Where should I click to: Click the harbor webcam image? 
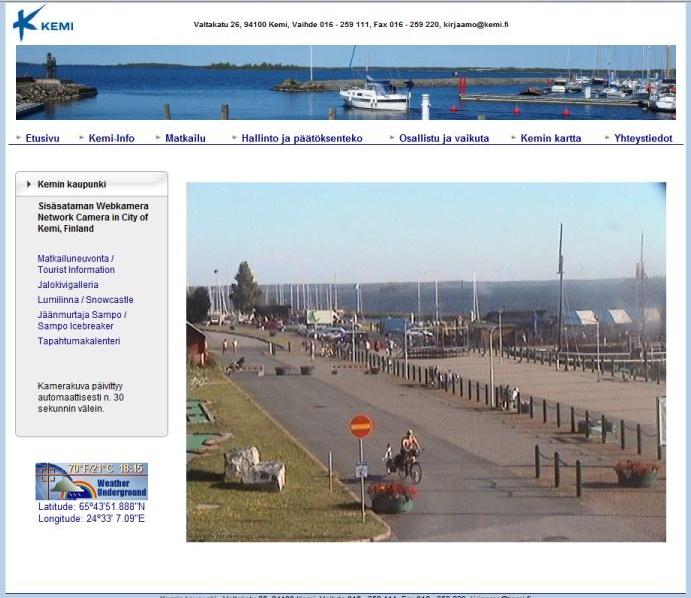[x=426, y=362]
